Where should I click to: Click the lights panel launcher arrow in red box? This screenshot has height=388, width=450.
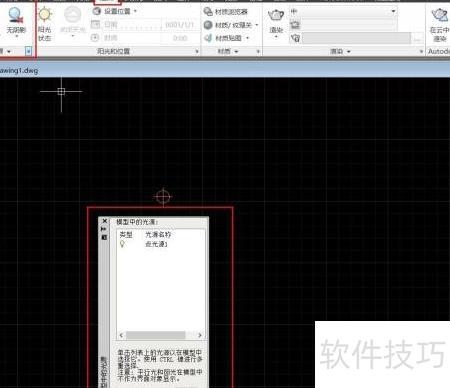(29, 51)
